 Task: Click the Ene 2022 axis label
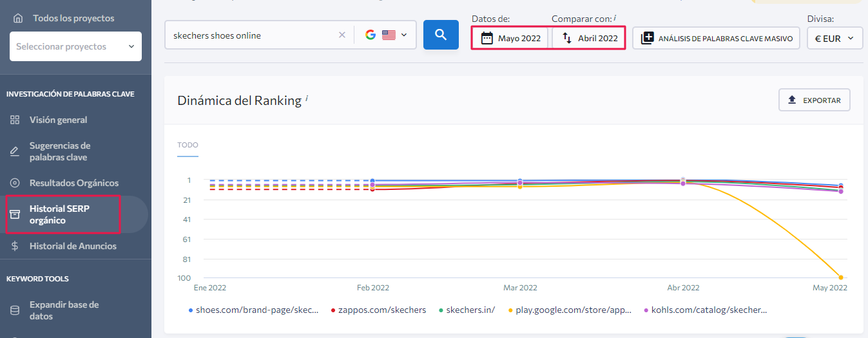coord(210,288)
